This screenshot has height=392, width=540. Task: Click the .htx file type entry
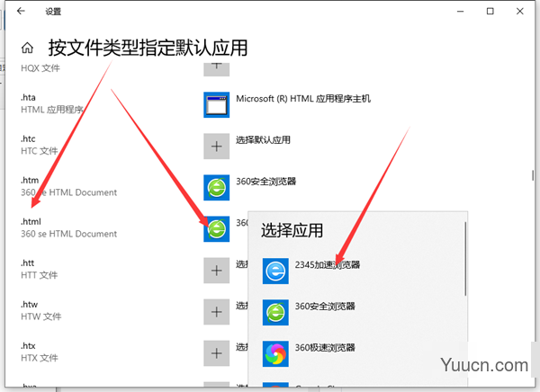40,352
